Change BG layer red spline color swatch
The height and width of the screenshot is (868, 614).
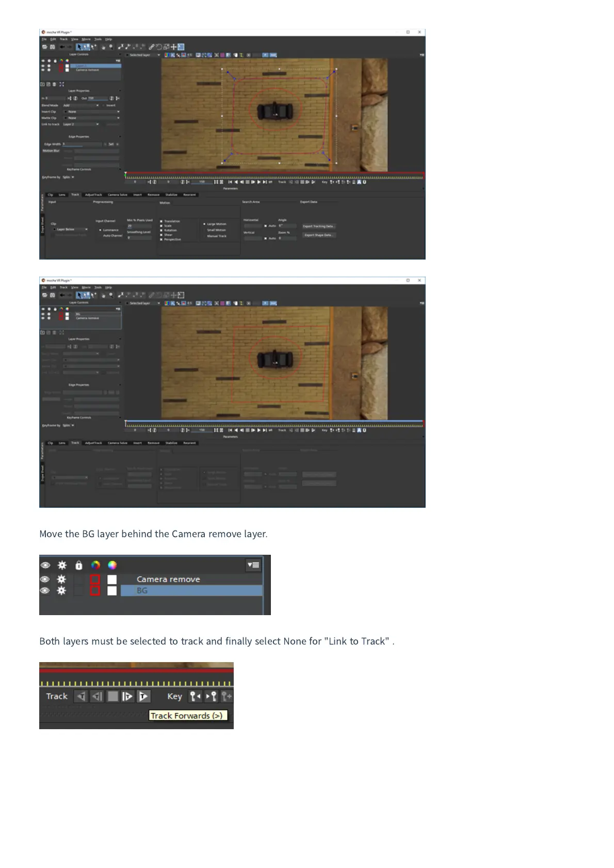click(x=95, y=590)
